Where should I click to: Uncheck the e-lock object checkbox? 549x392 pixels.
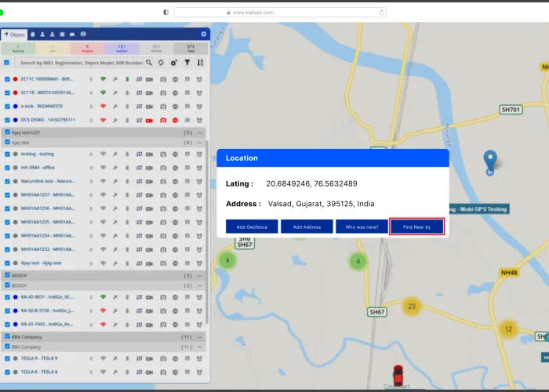click(x=7, y=106)
